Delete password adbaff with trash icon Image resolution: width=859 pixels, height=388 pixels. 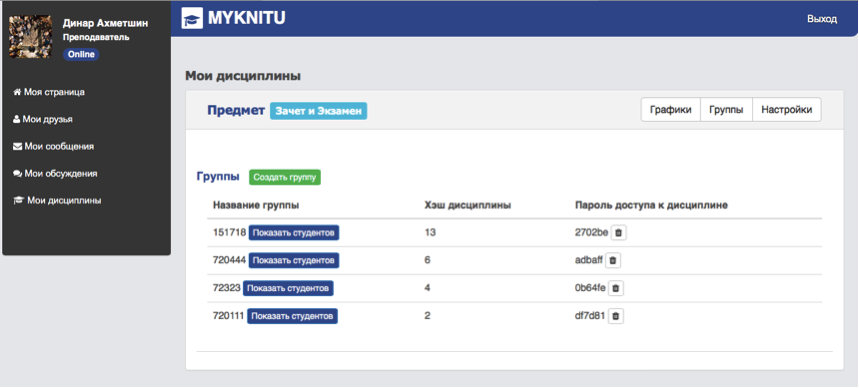(613, 260)
